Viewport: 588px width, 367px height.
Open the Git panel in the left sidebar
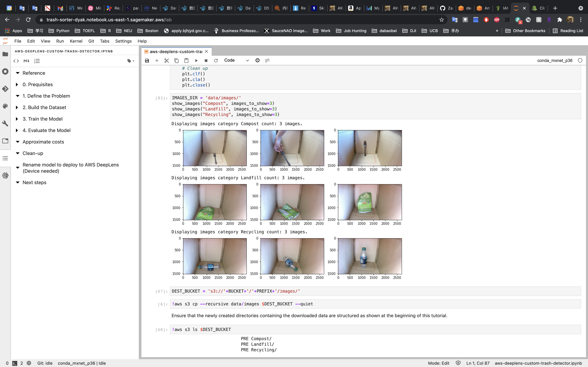tap(5, 89)
